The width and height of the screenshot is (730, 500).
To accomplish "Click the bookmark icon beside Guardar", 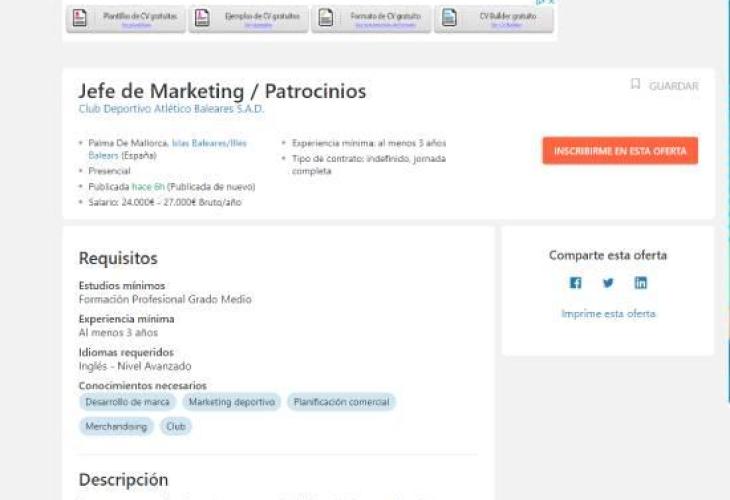I will [635, 85].
